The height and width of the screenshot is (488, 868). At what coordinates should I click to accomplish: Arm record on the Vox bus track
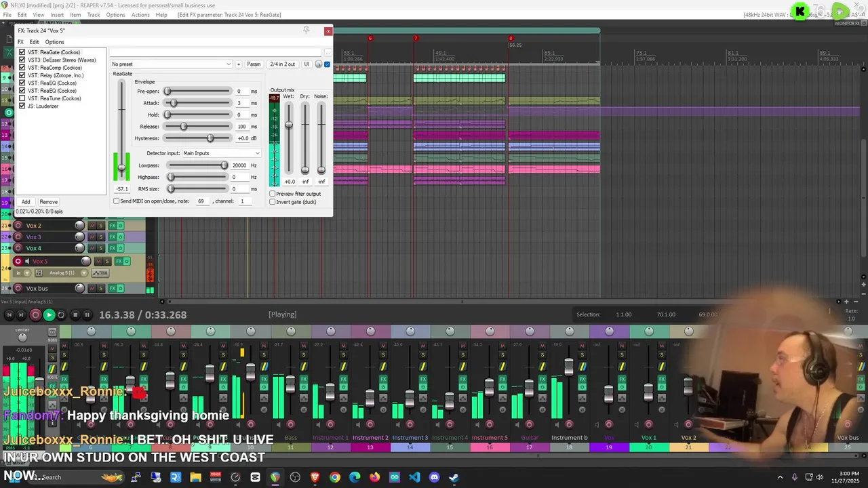[x=18, y=289]
